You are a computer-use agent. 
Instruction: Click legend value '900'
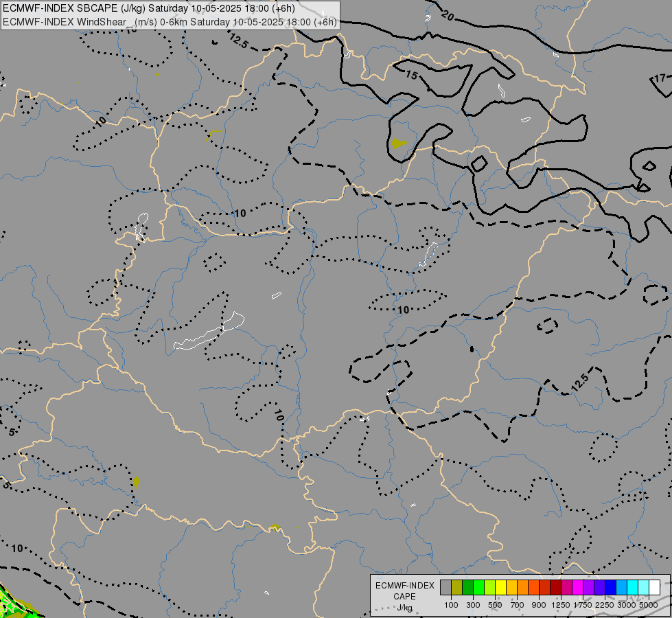point(539,605)
